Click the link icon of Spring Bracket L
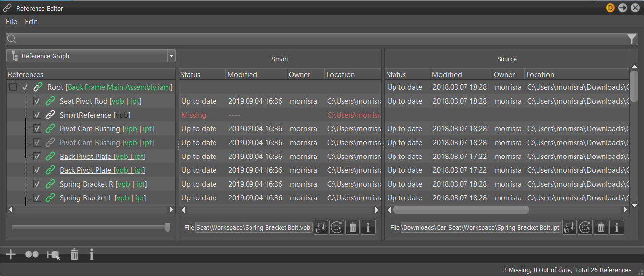 [x=50, y=198]
